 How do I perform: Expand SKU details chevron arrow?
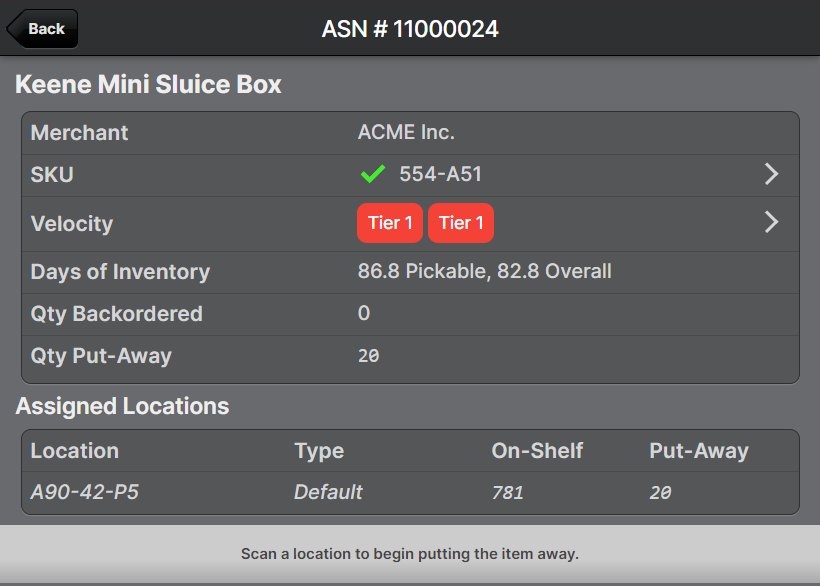point(771,174)
